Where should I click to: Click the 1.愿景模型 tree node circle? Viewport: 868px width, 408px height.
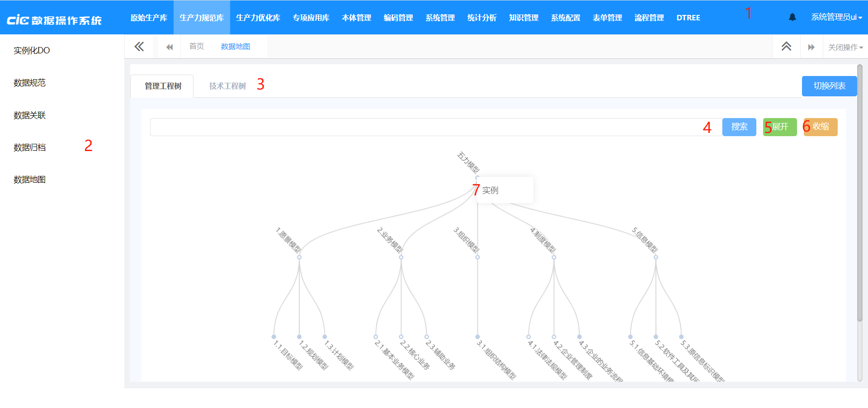[299, 257]
